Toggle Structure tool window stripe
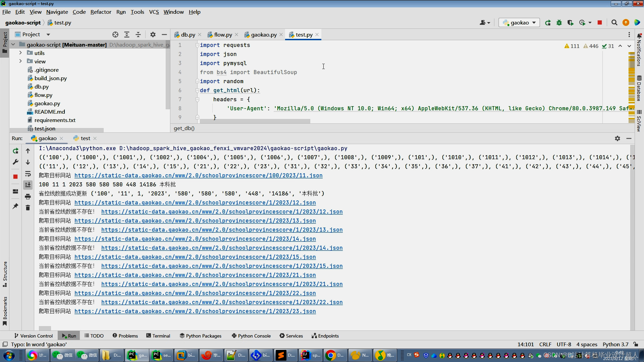Screen dimensions: 644x362 (5, 274)
